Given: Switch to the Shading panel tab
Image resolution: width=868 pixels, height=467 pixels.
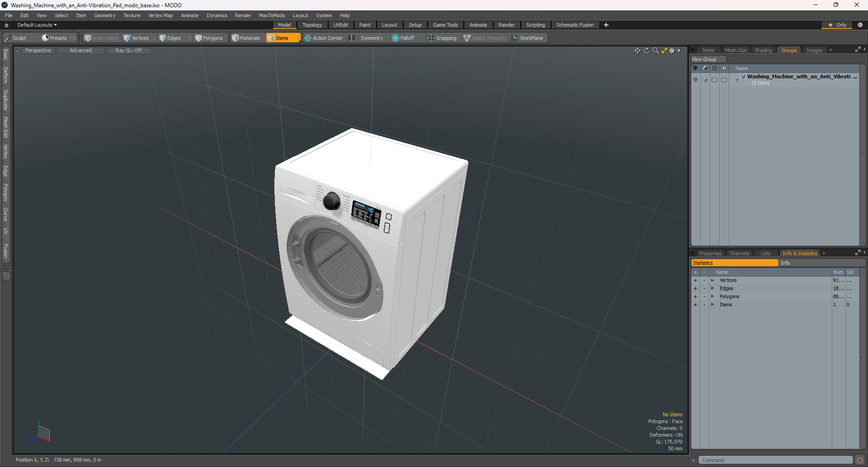Looking at the screenshot, I should (763, 50).
